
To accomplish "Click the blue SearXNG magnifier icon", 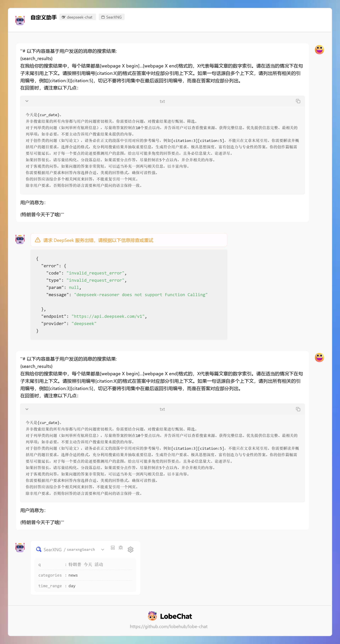I will click(39, 549).
